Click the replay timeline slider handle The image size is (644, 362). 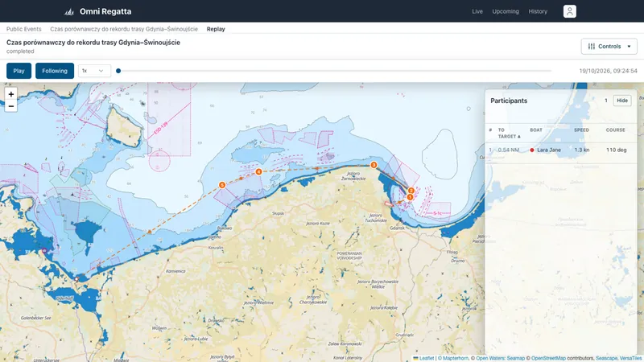(x=118, y=71)
